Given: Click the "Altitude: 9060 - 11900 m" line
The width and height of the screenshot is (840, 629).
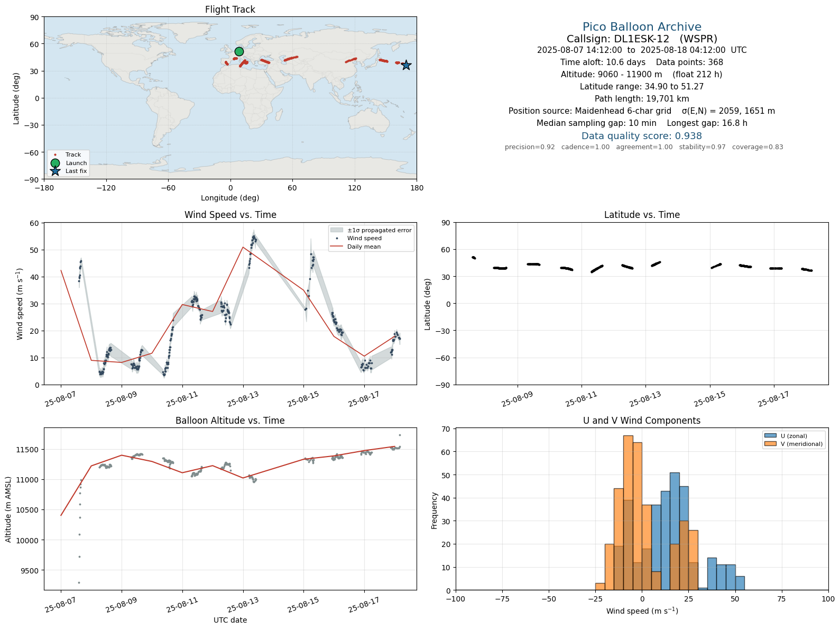Looking at the screenshot, I should [x=642, y=75].
